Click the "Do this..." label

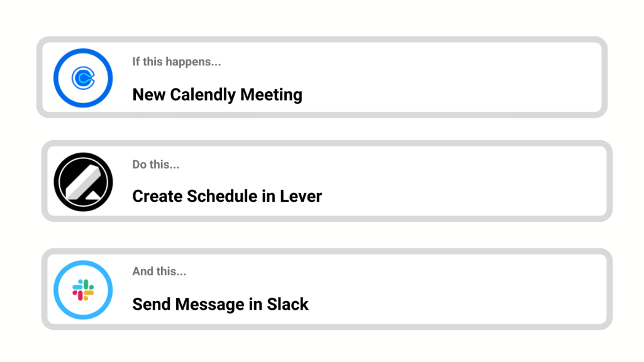tap(155, 165)
